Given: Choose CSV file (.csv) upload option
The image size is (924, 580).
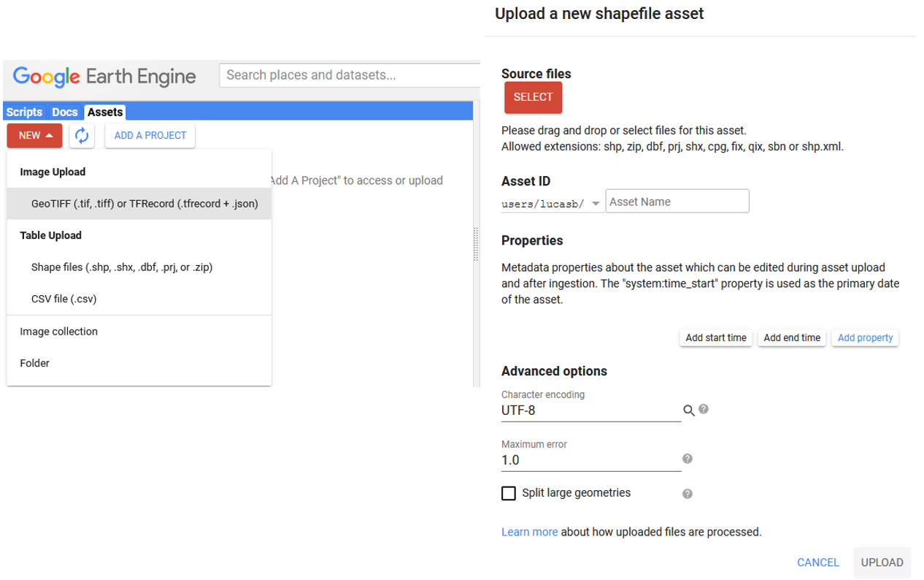Looking at the screenshot, I should [139, 299].
